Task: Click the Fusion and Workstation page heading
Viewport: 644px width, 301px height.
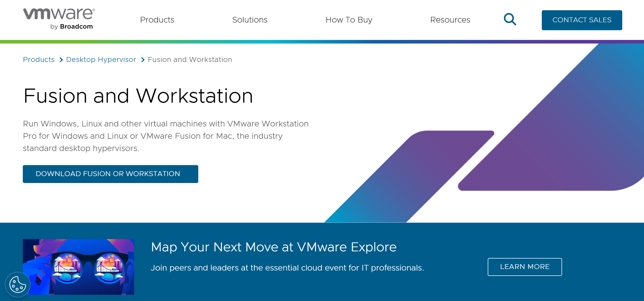Action: coord(138,96)
